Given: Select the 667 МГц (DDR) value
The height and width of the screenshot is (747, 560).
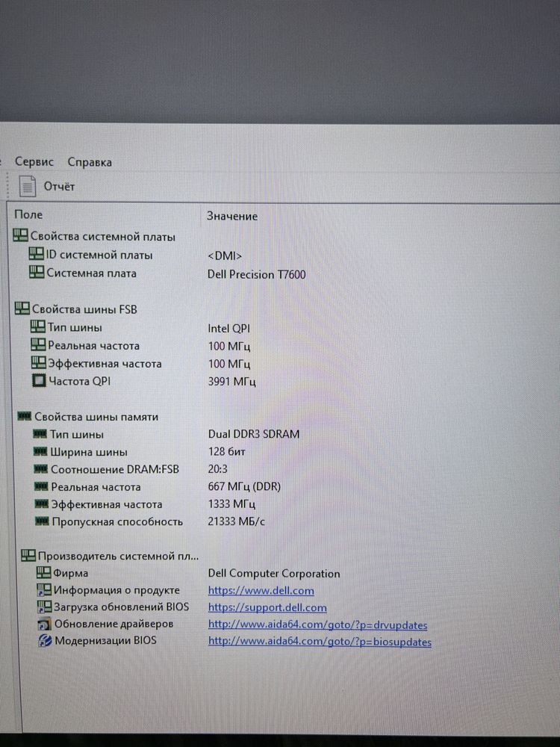Looking at the screenshot, I should tap(244, 486).
